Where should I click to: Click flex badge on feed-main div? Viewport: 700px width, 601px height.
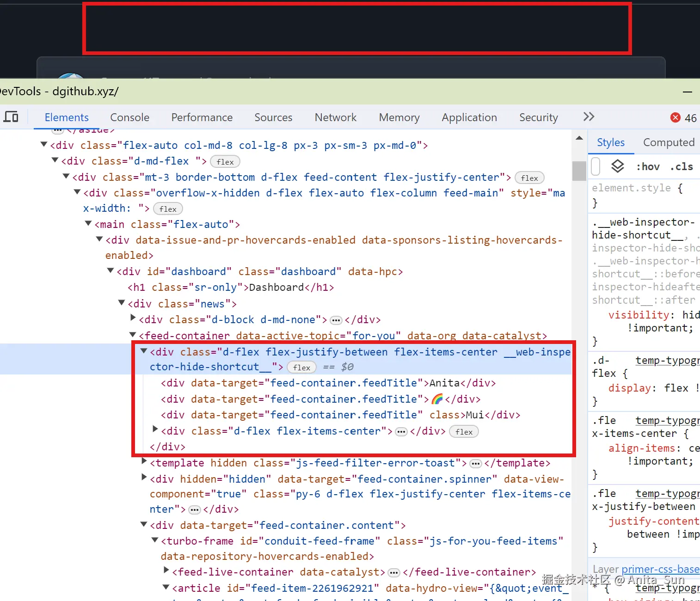coord(168,209)
